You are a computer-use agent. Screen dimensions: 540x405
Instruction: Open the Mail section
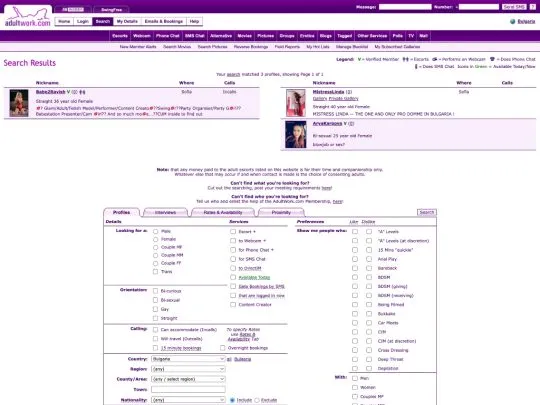(x=424, y=36)
